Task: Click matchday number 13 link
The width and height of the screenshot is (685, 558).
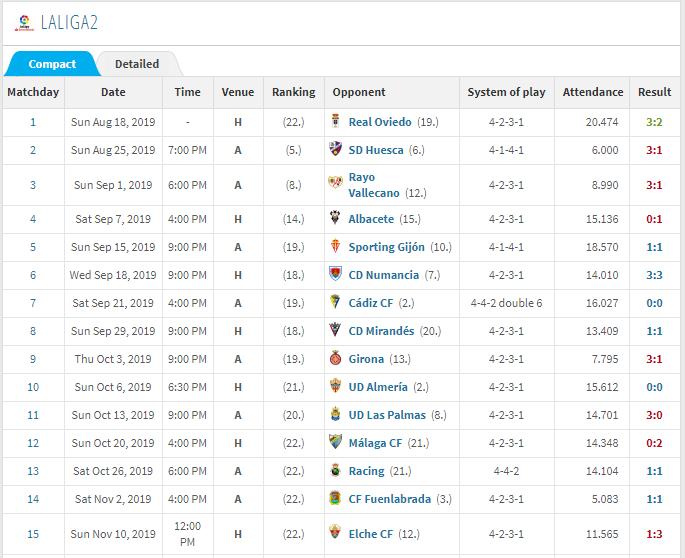Action: 33,471
